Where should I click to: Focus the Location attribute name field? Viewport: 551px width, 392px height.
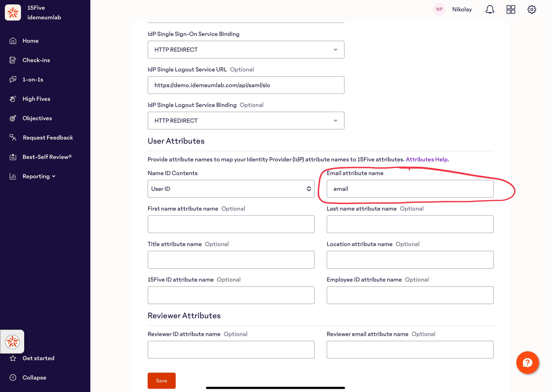pos(410,260)
